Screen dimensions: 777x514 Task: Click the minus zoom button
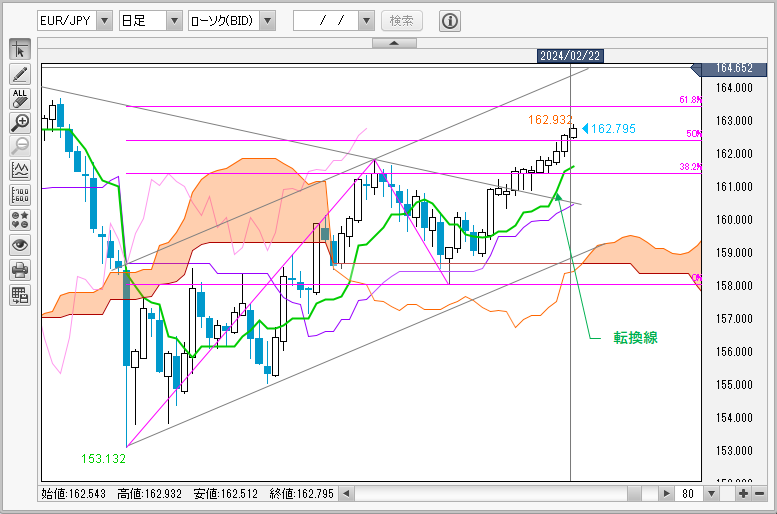tap(759, 494)
